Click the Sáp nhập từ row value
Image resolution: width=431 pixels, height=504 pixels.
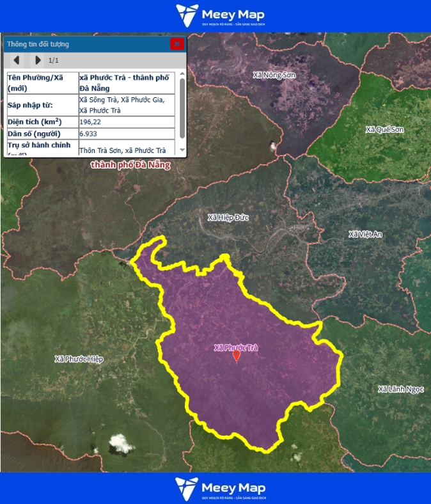125,105
